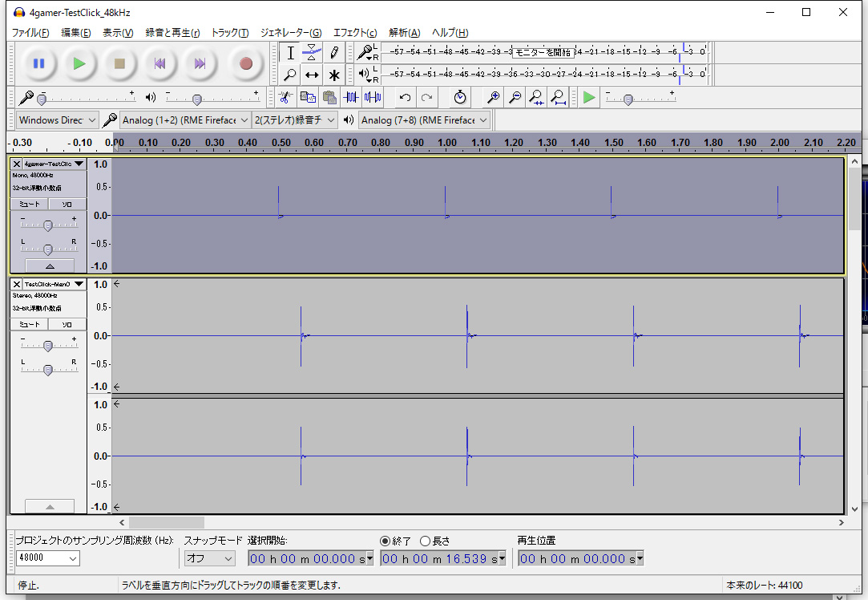Activate the Multi-tool asterisk icon

pyautogui.click(x=334, y=75)
